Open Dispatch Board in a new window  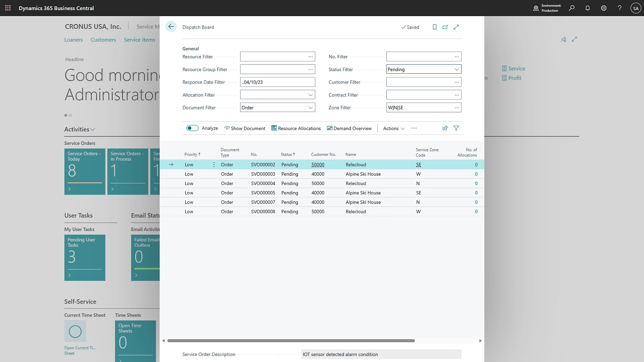pyautogui.click(x=445, y=27)
